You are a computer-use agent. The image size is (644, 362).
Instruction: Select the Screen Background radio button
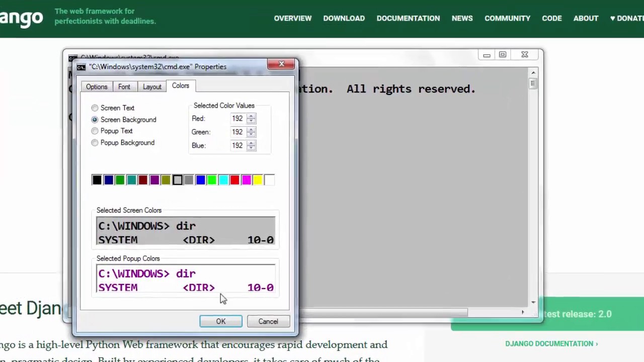click(x=95, y=120)
